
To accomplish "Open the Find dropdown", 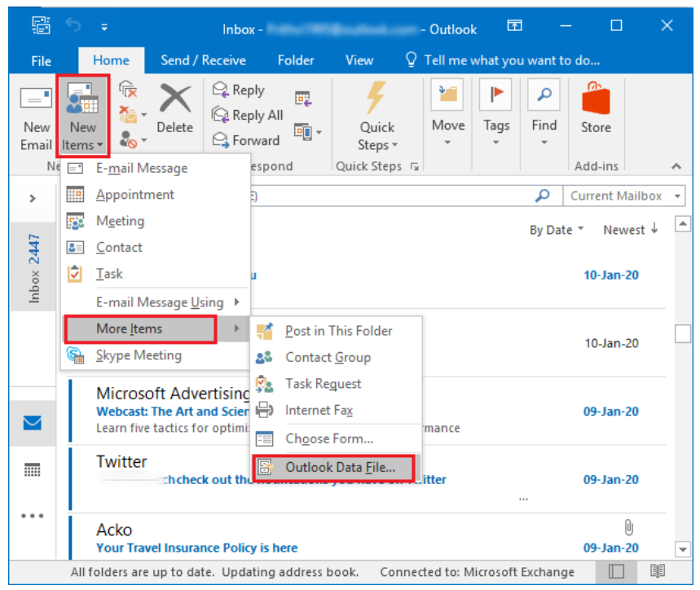I will [x=544, y=113].
